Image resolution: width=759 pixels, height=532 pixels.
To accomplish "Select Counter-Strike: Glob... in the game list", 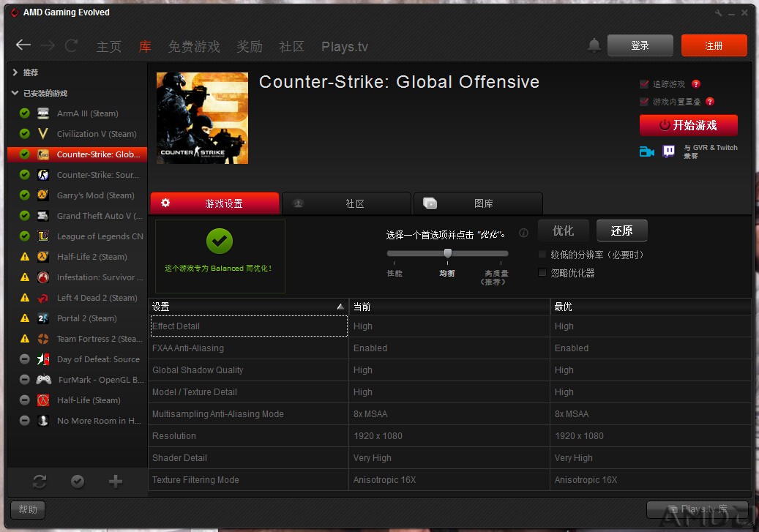I will click(78, 154).
